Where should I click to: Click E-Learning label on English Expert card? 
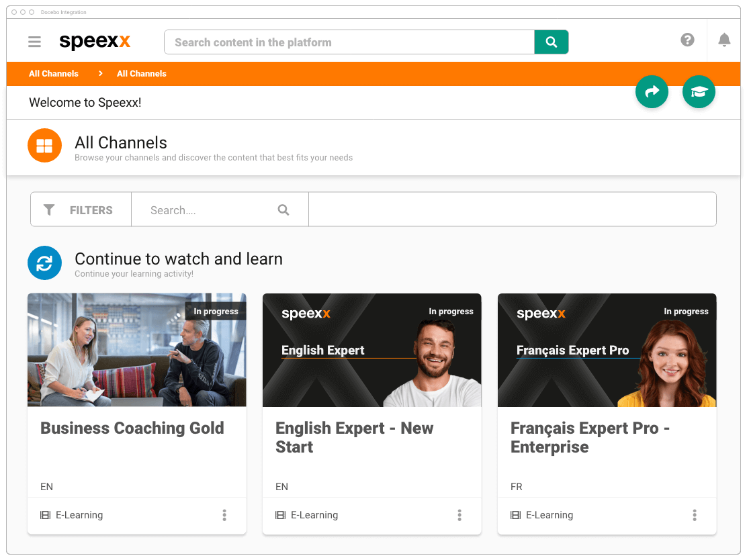click(x=314, y=515)
